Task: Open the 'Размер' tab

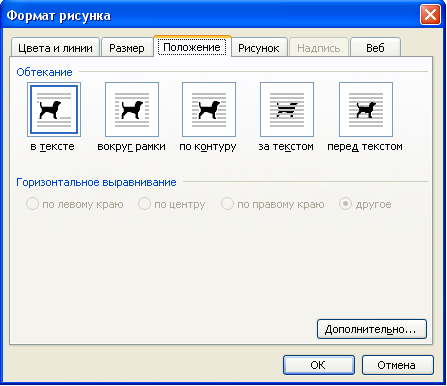Action: pyautogui.click(x=127, y=47)
